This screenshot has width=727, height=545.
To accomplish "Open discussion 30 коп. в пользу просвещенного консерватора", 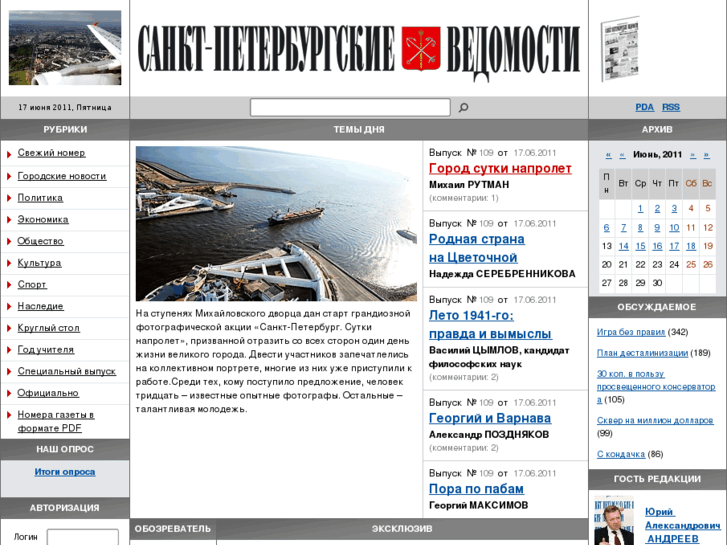I will coord(656,387).
